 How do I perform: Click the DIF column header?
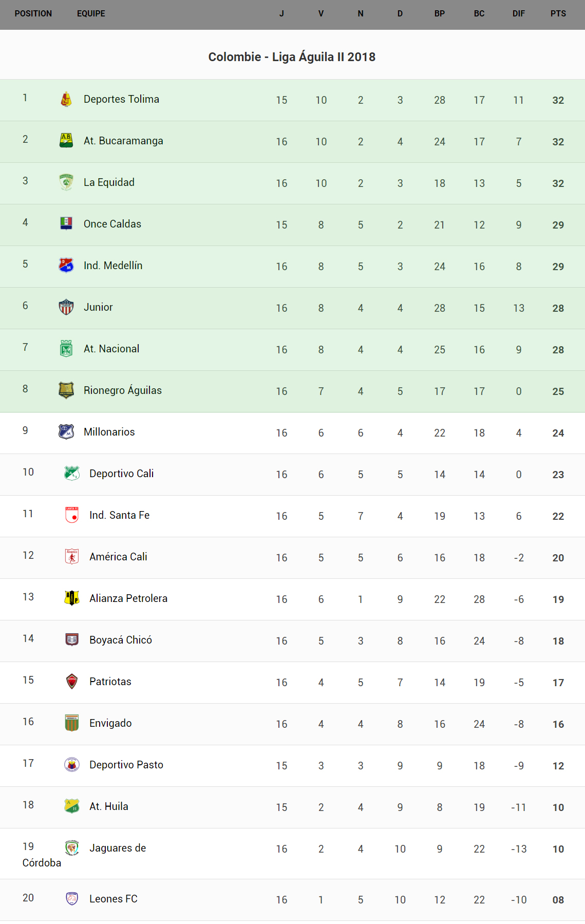point(518,14)
